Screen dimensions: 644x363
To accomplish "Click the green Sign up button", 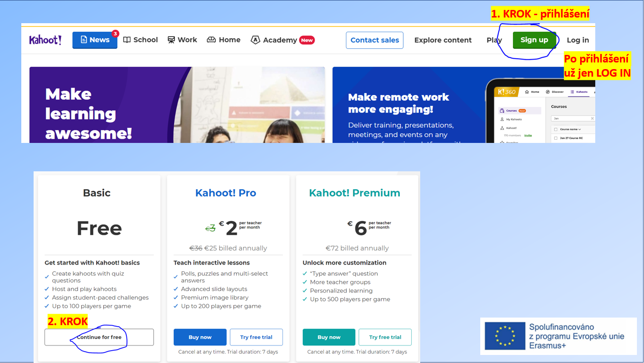I will pyautogui.click(x=534, y=40).
